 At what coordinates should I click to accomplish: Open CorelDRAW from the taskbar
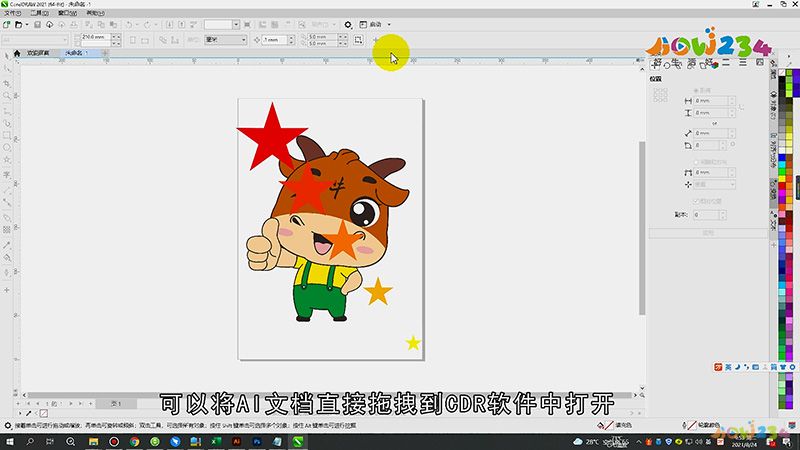click(x=298, y=442)
